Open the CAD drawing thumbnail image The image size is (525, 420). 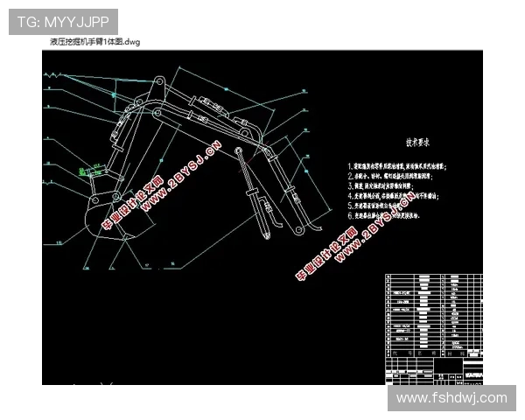262,217
